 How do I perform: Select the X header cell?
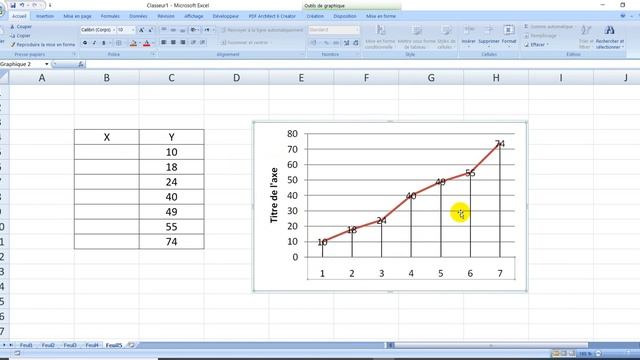(107, 137)
